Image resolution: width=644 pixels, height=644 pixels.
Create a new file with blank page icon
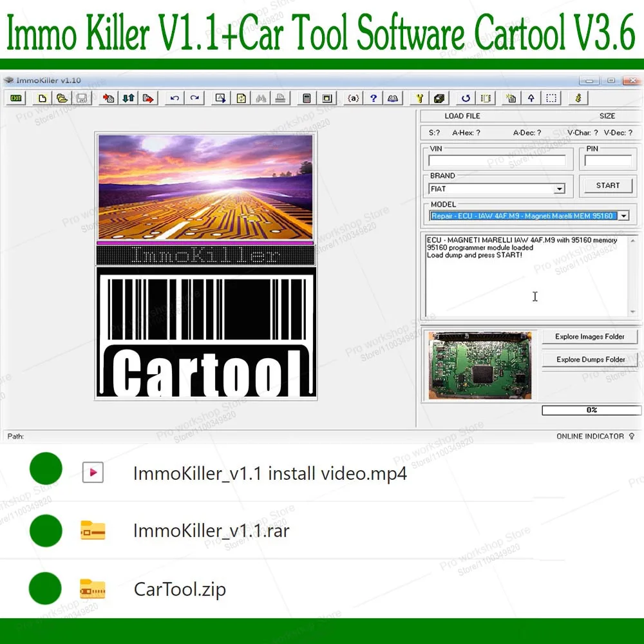(43, 98)
